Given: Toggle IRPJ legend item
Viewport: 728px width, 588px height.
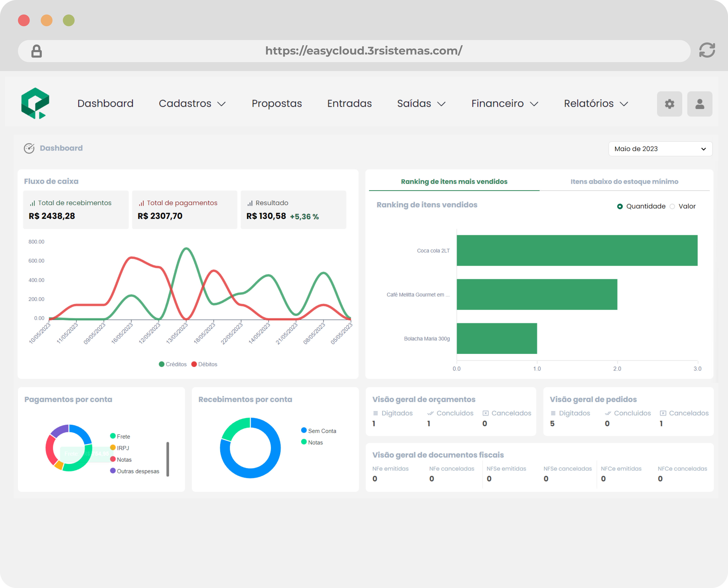Looking at the screenshot, I should pos(120,448).
